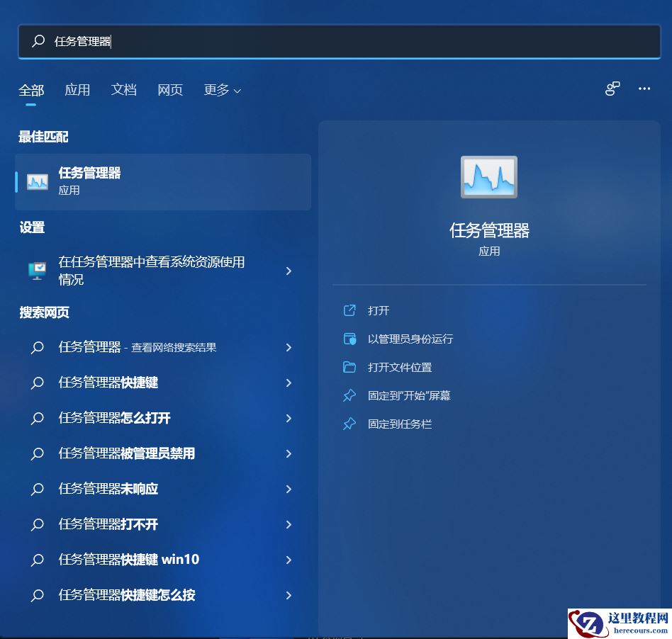The width and height of the screenshot is (672, 639).
Task: Switch to the 应用 tab
Action: pyautogui.click(x=77, y=90)
